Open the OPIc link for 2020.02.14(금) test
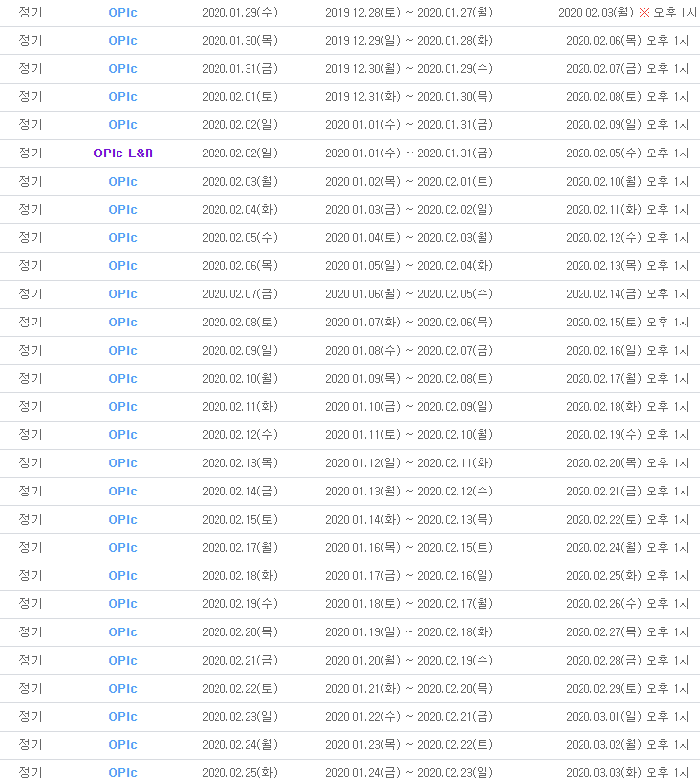The image size is (700, 784). click(x=123, y=491)
